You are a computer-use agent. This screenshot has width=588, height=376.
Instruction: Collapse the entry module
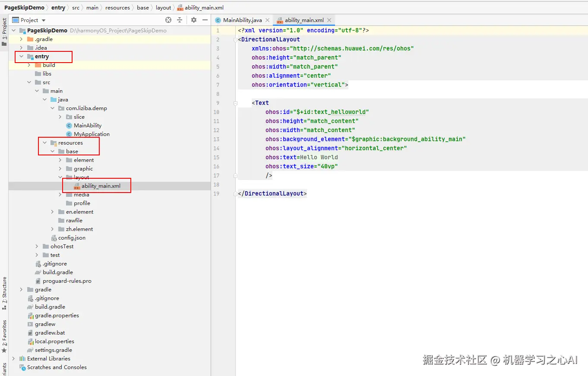[x=22, y=57]
